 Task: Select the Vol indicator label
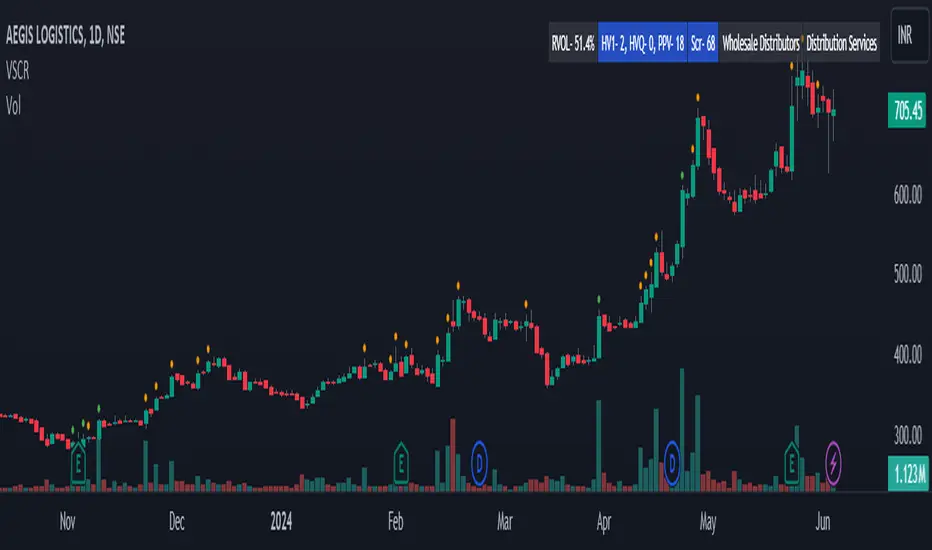pos(13,106)
